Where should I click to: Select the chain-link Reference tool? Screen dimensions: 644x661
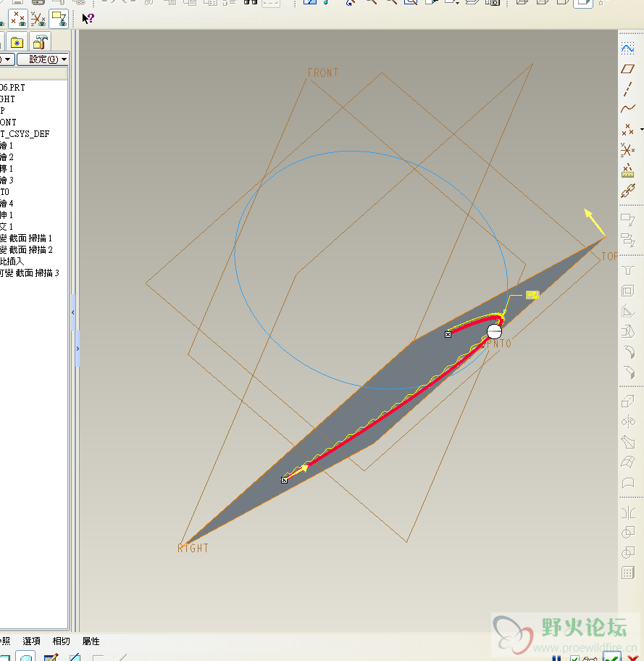click(x=627, y=191)
